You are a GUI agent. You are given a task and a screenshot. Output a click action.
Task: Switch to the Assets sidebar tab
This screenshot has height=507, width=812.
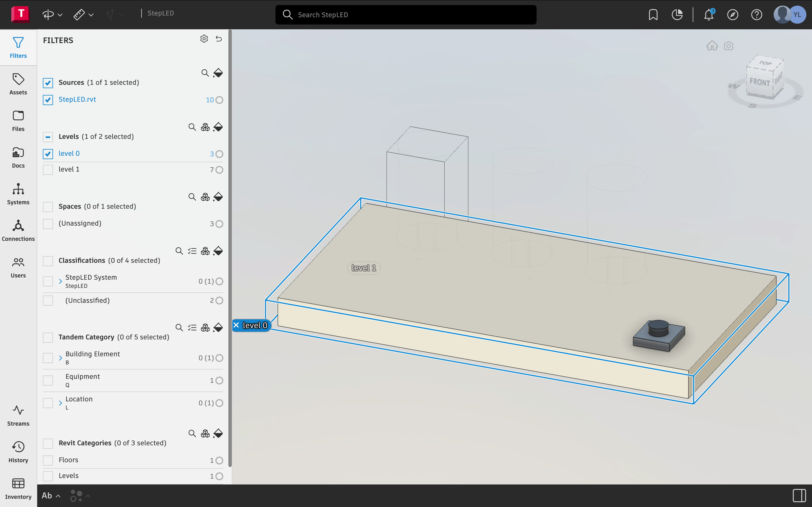18,84
